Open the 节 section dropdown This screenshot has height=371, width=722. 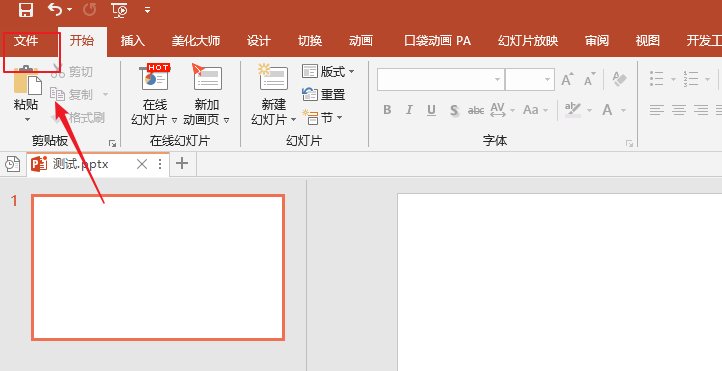(x=322, y=118)
